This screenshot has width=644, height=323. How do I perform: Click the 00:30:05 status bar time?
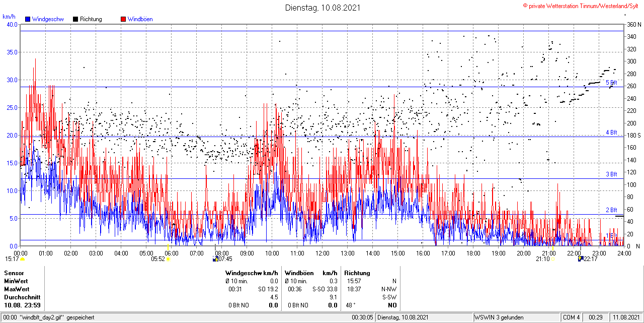coord(362,317)
